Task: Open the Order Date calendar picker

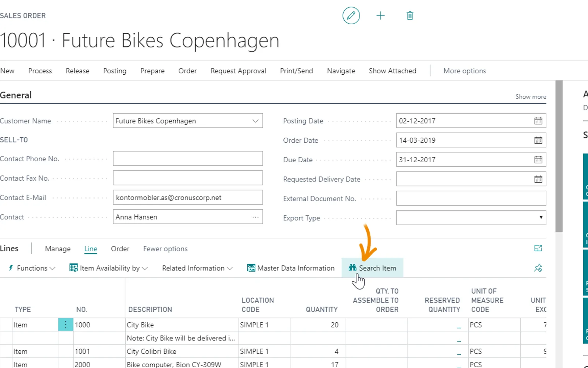Action: (538, 140)
